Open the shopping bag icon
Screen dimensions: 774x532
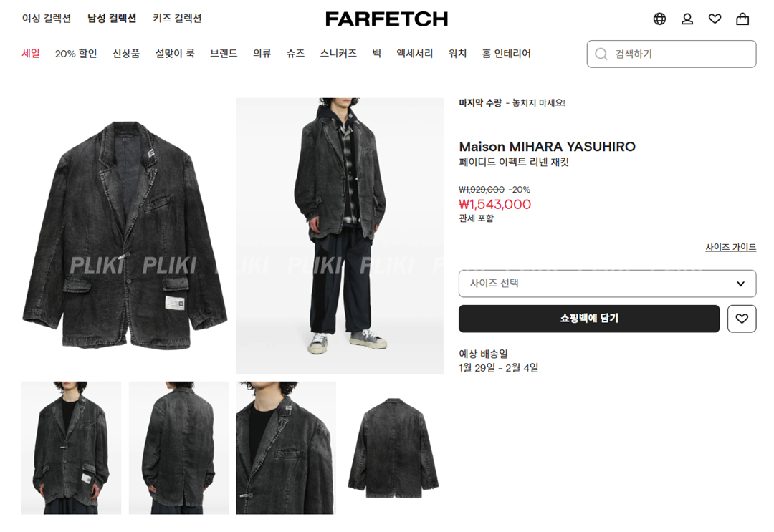pyautogui.click(x=742, y=19)
